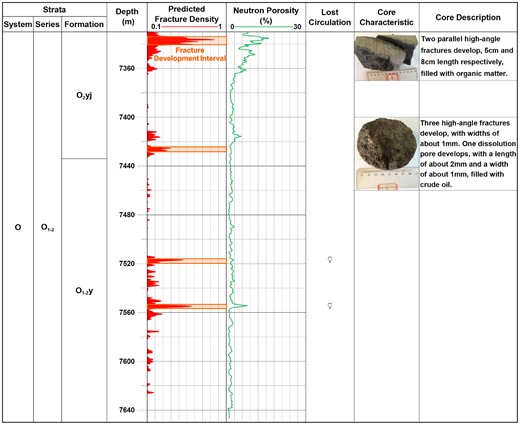This screenshot has width=520, height=425.
Task: Click the lost circulation marker near 7560
Action: pyautogui.click(x=330, y=305)
